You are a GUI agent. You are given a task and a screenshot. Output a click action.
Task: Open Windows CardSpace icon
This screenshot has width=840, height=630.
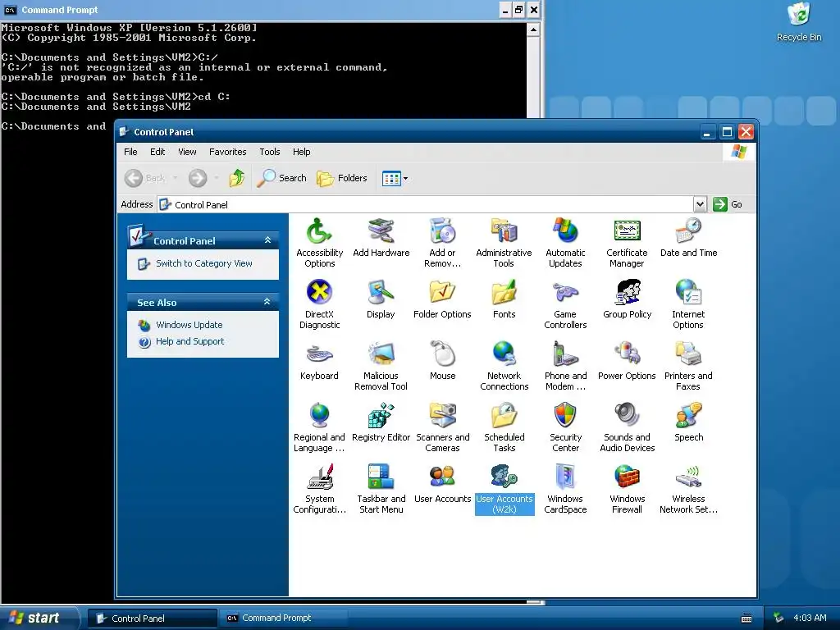[x=566, y=477]
